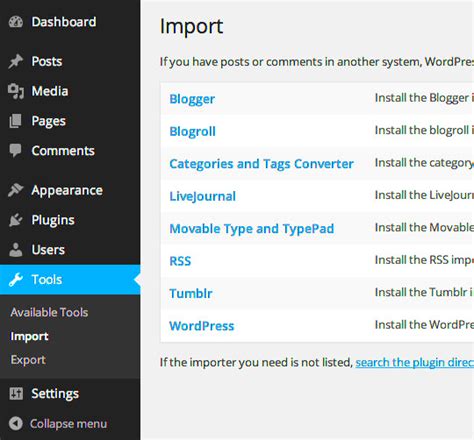This screenshot has width=474, height=440.
Task: Open the Dashboard menu item
Action: (64, 22)
